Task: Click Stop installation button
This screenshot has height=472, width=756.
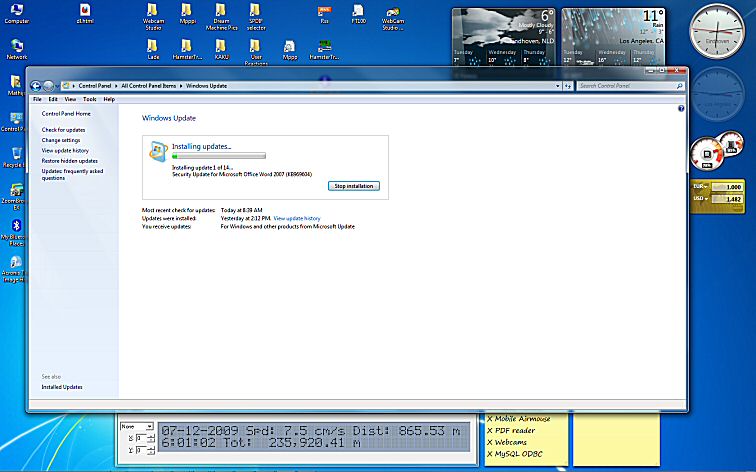Action: [354, 186]
